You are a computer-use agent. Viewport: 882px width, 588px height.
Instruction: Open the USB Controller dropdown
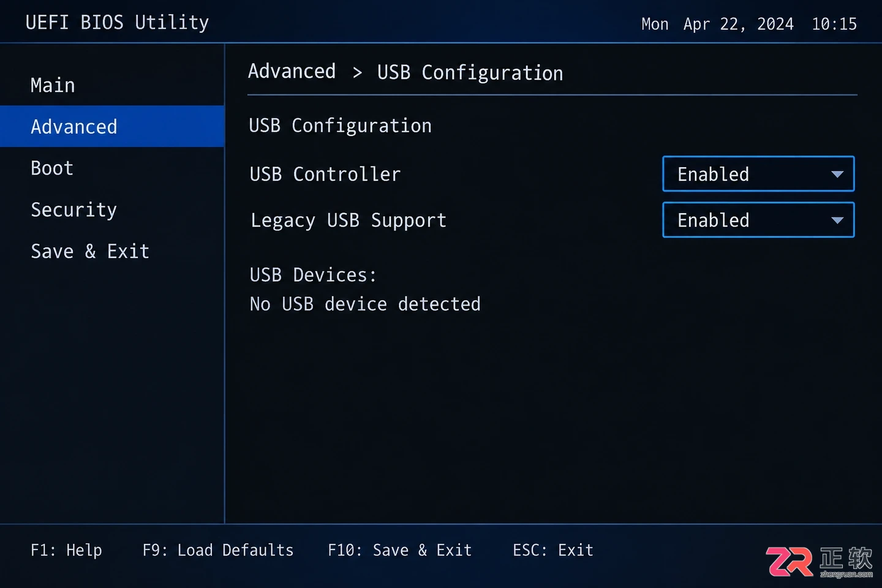(x=758, y=174)
